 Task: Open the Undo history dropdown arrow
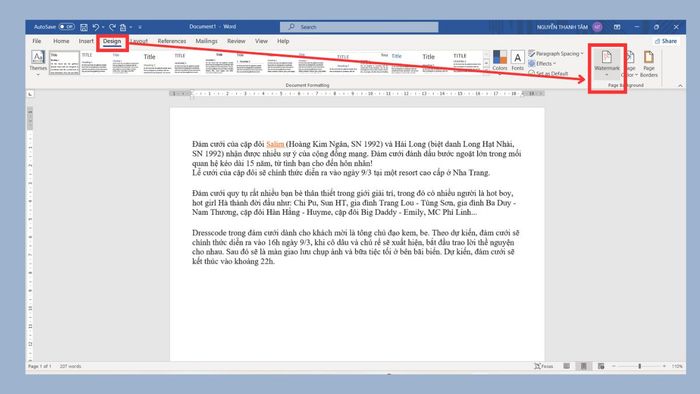[103, 27]
